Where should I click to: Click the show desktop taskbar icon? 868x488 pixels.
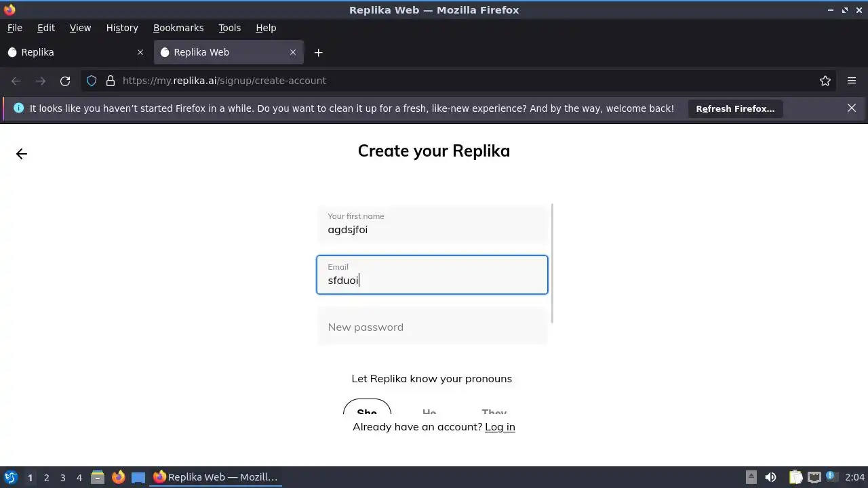(138, 477)
